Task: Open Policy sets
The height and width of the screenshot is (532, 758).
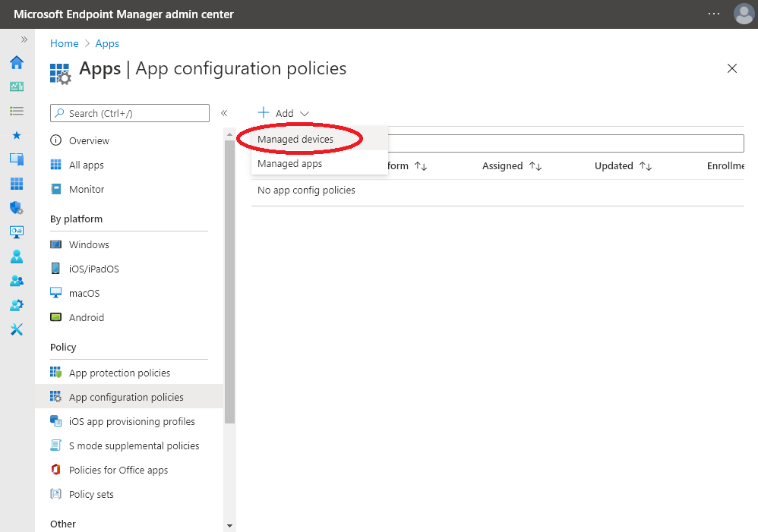Action: click(129, 494)
